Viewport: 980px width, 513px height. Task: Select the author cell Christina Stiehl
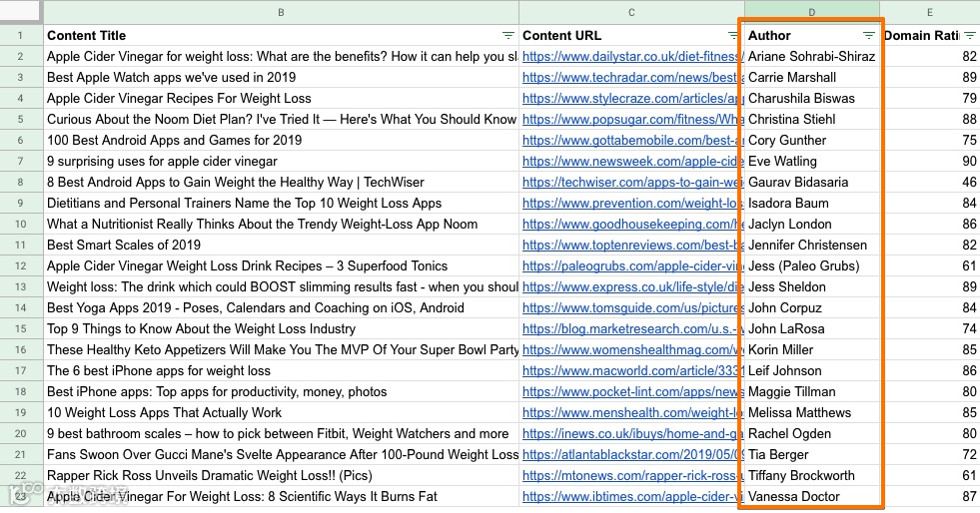click(x=812, y=119)
